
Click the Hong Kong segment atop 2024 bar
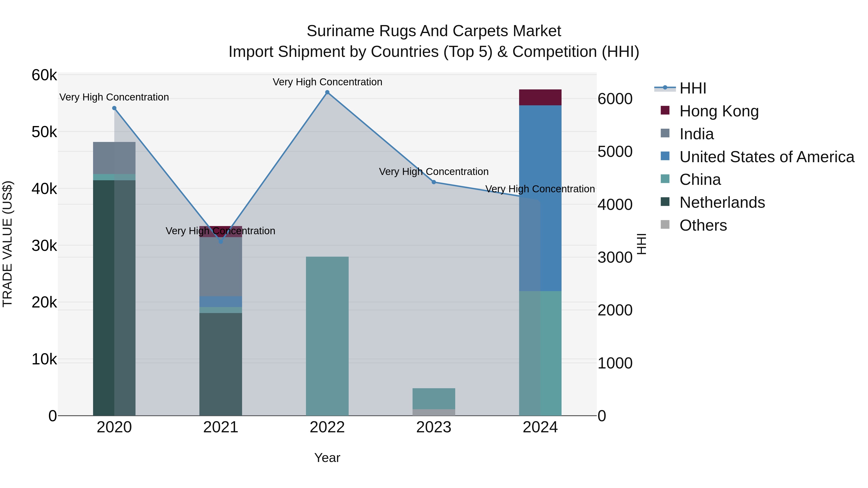point(540,97)
